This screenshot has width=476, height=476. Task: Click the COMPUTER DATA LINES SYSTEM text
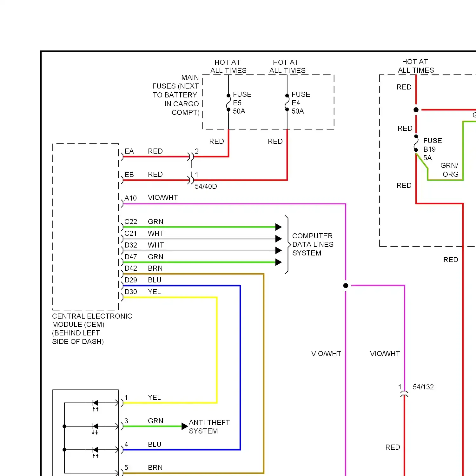click(x=313, y=244)
